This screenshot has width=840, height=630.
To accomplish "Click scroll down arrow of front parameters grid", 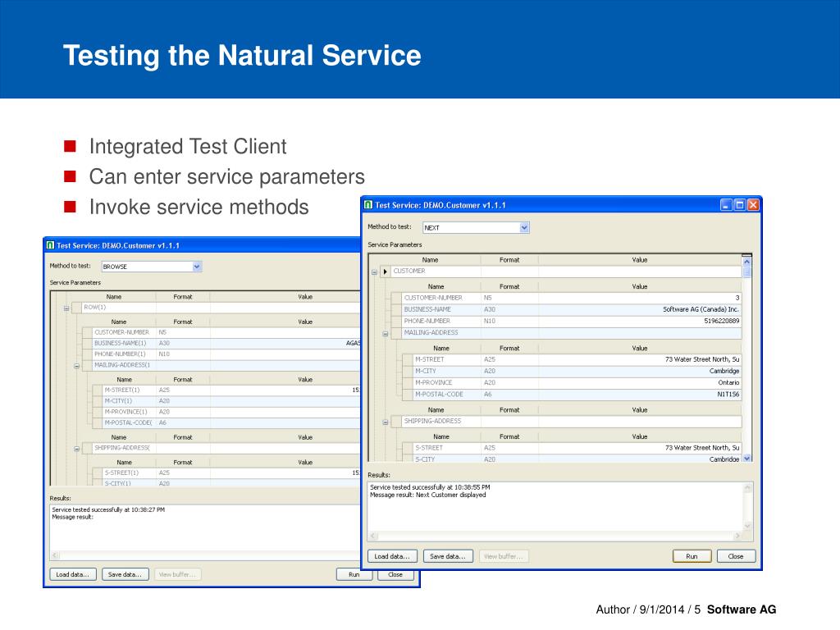I will click(746, 459).
